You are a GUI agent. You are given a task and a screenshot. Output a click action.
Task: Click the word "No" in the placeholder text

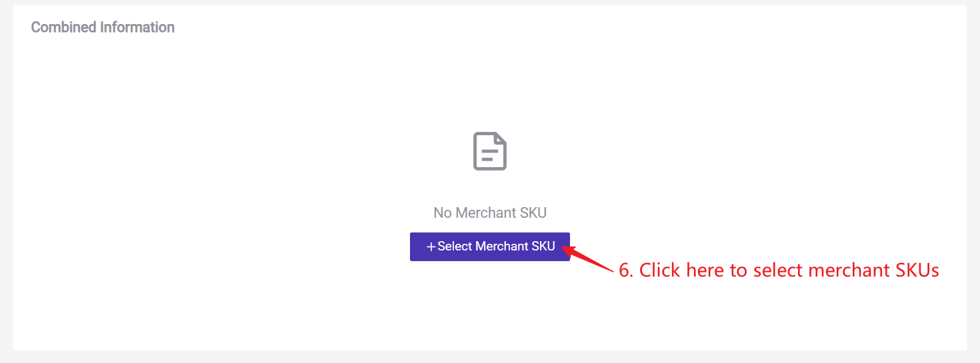point(443,213)
